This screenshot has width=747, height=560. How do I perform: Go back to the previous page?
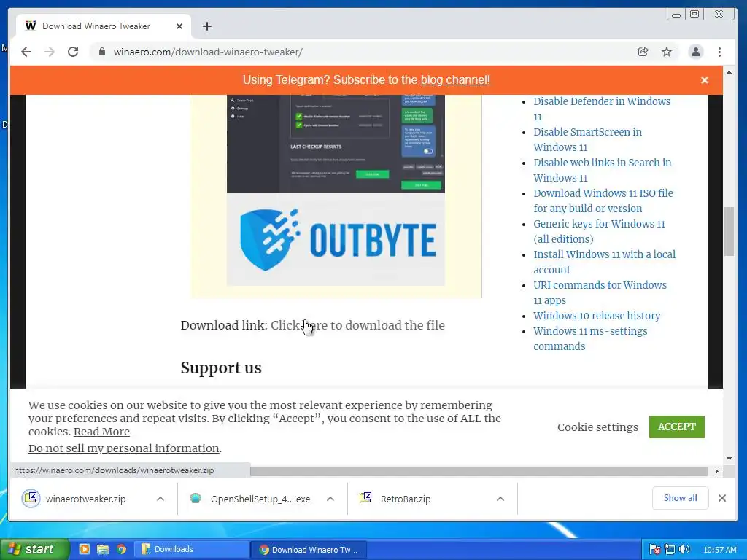point(26,52)
